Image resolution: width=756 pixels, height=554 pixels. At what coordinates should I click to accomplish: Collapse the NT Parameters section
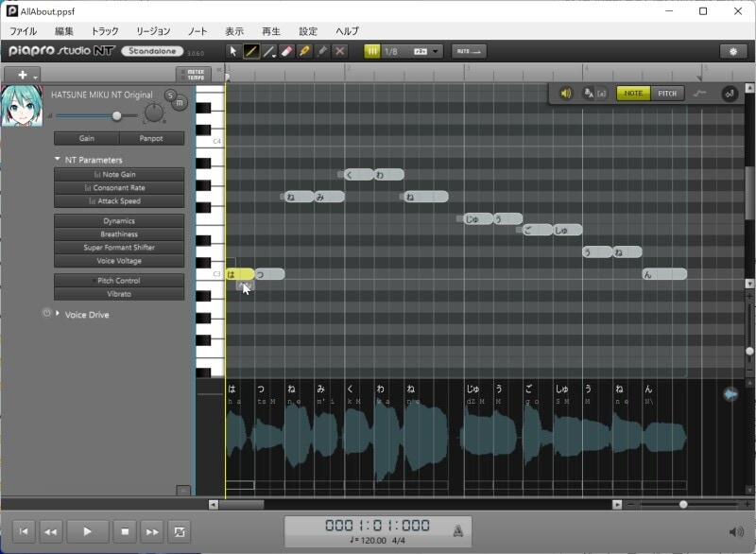(58, 160)
